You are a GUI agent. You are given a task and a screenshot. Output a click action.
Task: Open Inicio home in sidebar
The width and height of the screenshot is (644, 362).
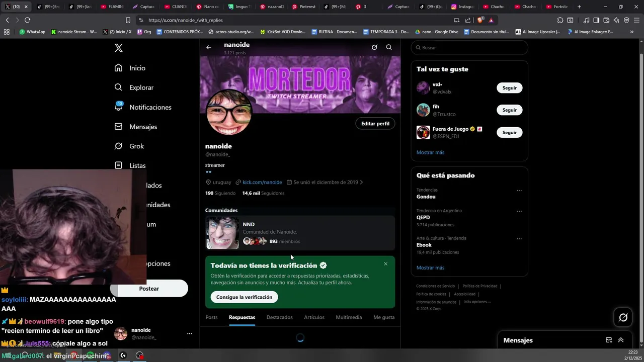[x=130, y=68]
